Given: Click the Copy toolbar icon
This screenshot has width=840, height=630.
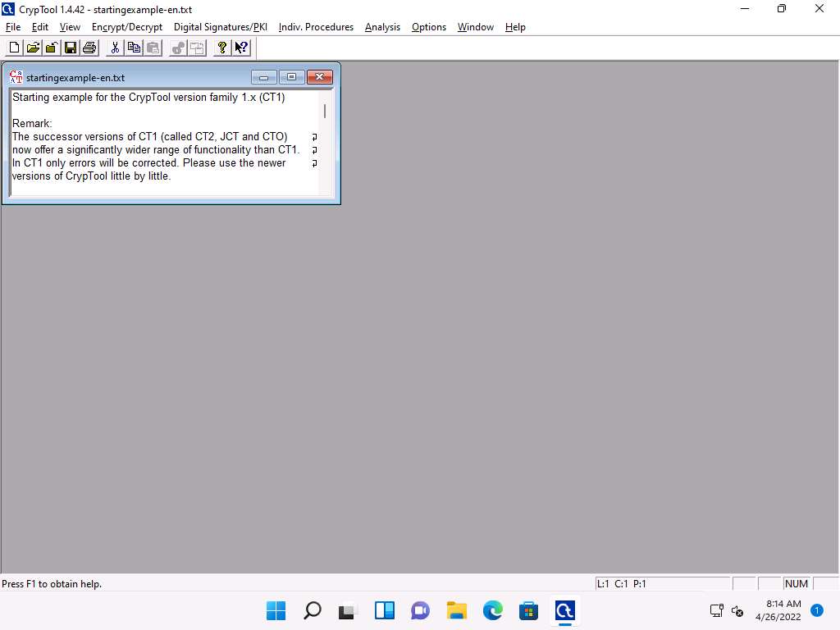Looking at the screenshot, I should click(x=134, y=48).
